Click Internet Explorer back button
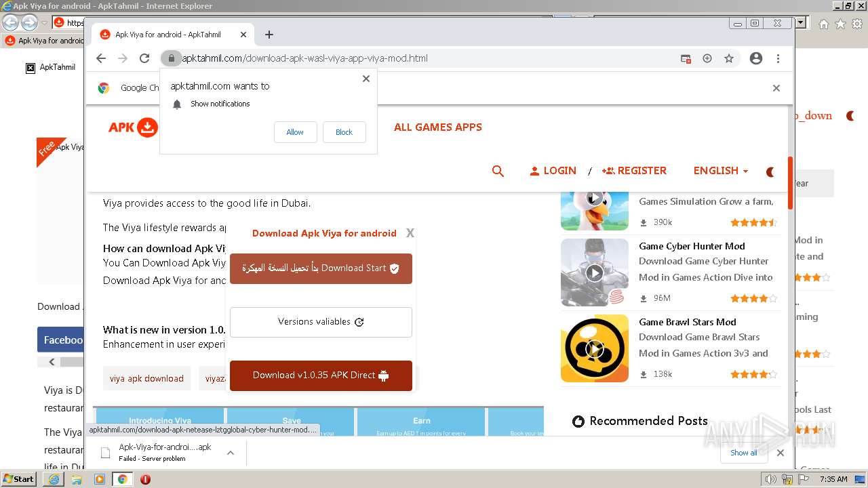Viewport: 868px width, 488px height. click(10, 23)
